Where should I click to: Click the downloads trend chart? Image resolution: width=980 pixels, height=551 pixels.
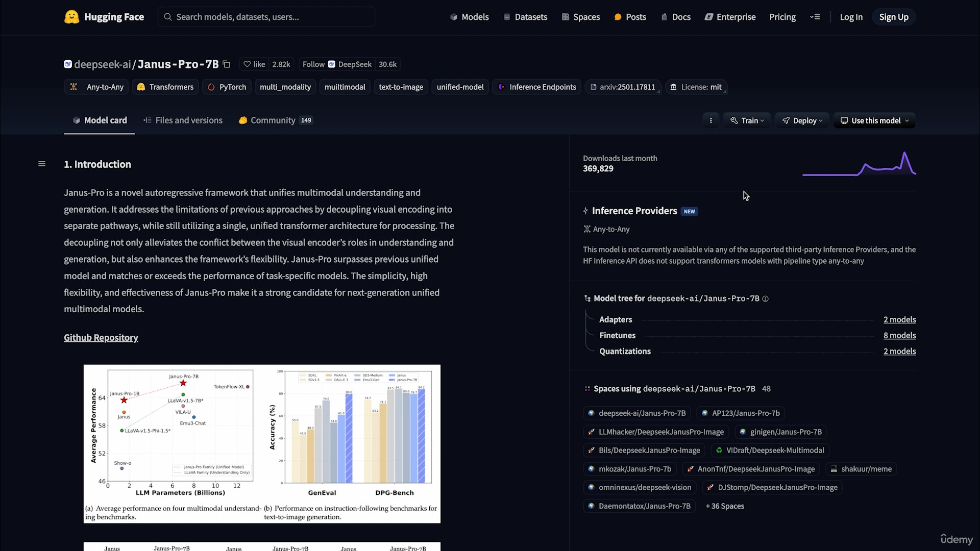click(x=859, y=164)
